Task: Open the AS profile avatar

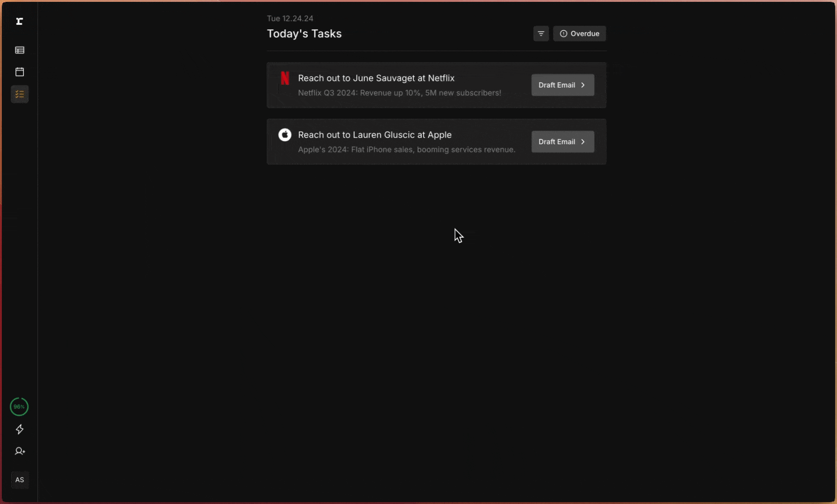Action: (20, 480)
